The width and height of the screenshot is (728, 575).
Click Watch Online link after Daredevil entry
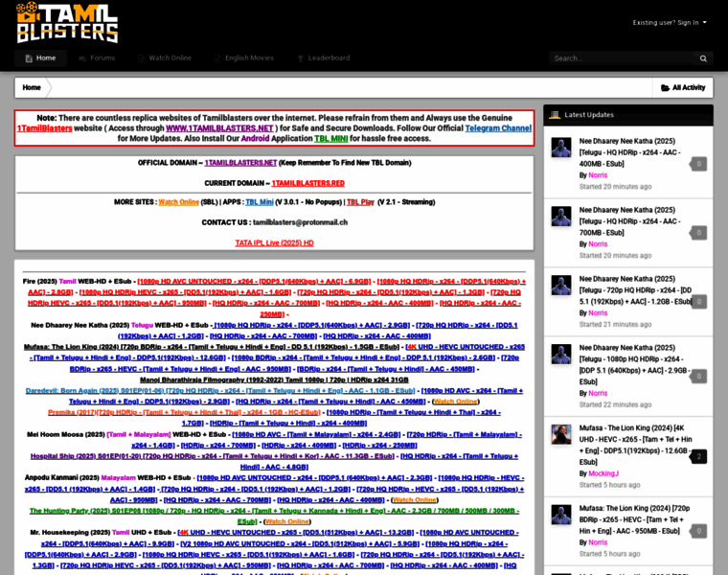[x=455, y=402]
